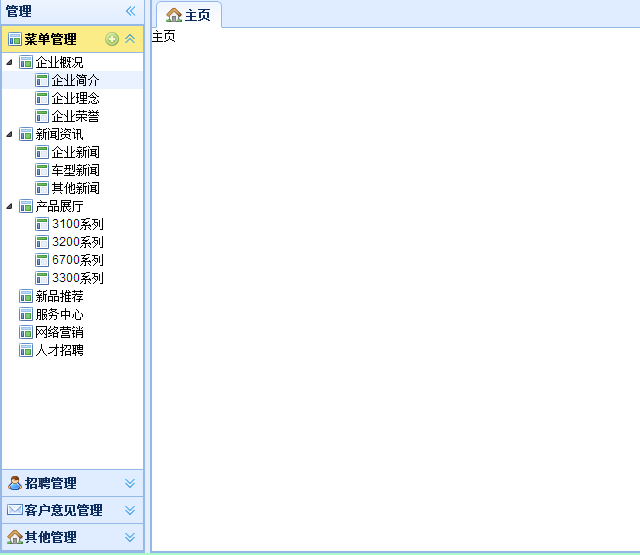Select the 产品展厅 tree item
The height and width of the screenshot is (555, 640).
[59, 206]
